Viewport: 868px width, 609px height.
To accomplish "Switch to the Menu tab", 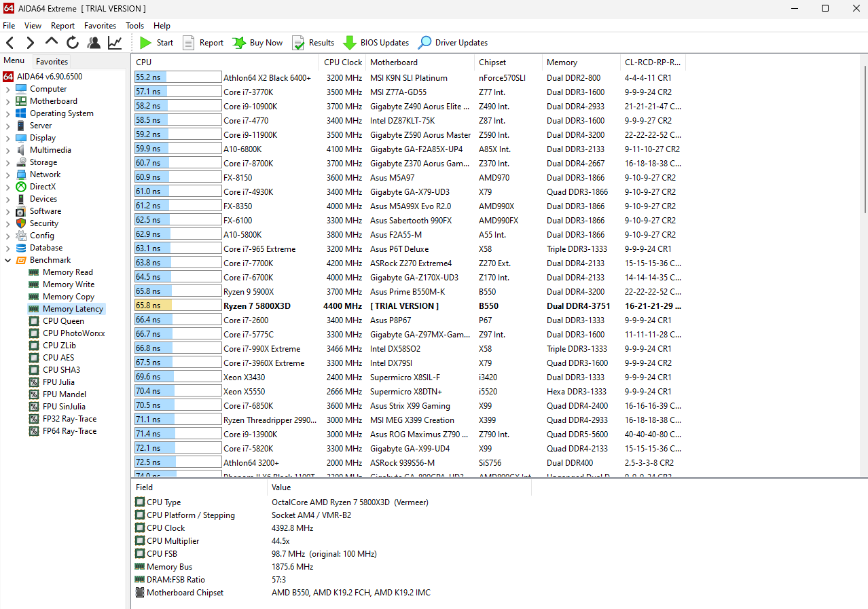I will (14, 60).
